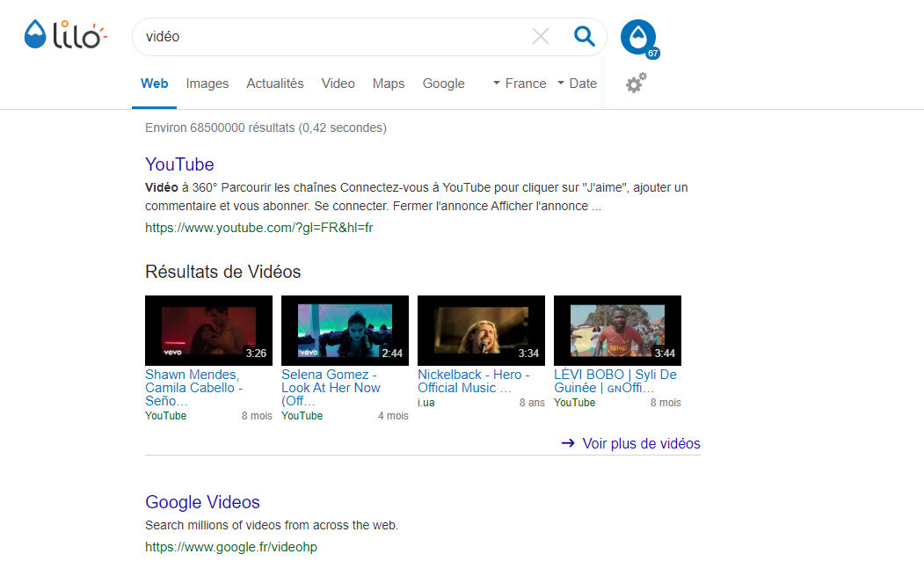The height and width of the screenshot is (576, 924).
Task: Click the Search millions of videos description
Action: tap(272, 525)
